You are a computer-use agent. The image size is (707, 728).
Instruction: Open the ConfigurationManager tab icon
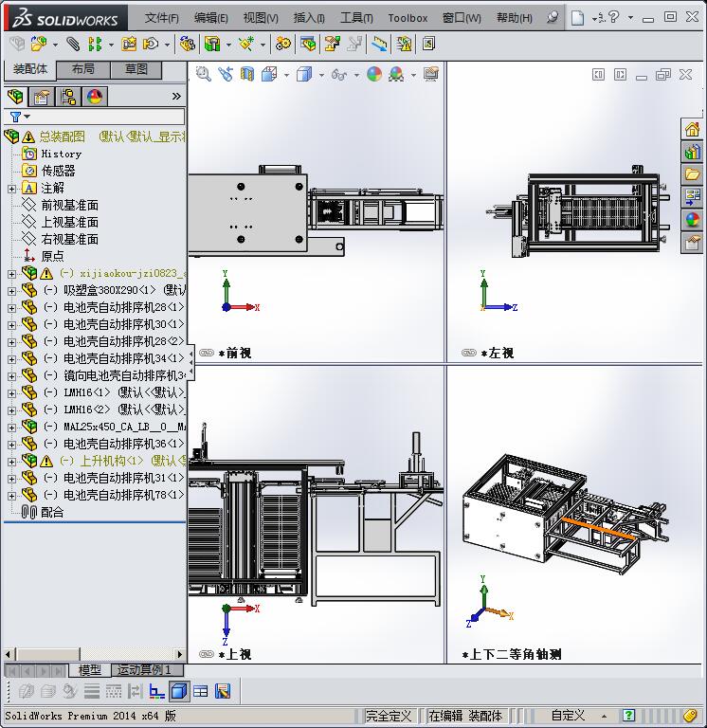[68, 97]
